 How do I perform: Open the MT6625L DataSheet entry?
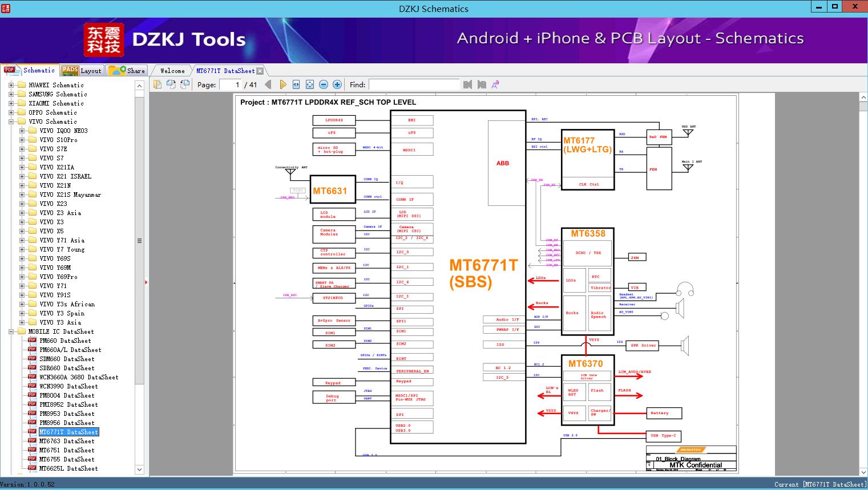[x=68, y=468]
